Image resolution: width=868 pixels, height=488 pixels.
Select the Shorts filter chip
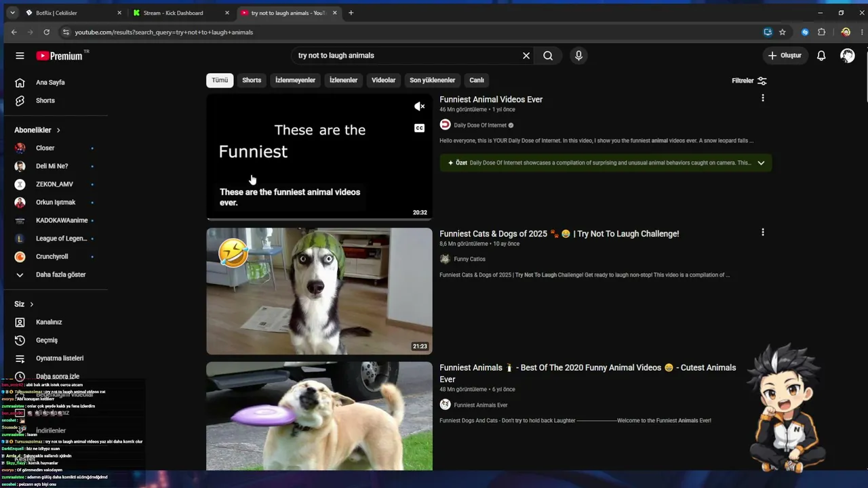pyautogui.click(x=252, y=80)
